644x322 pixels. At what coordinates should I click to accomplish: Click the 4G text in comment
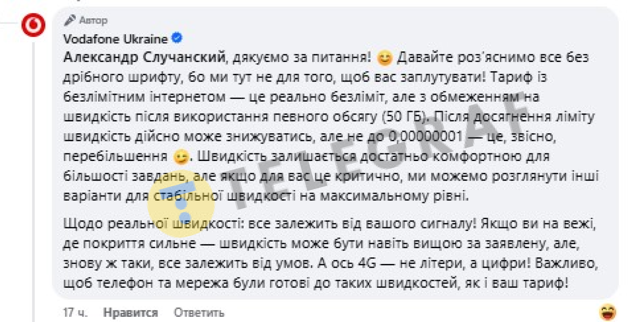click(367, 263)
